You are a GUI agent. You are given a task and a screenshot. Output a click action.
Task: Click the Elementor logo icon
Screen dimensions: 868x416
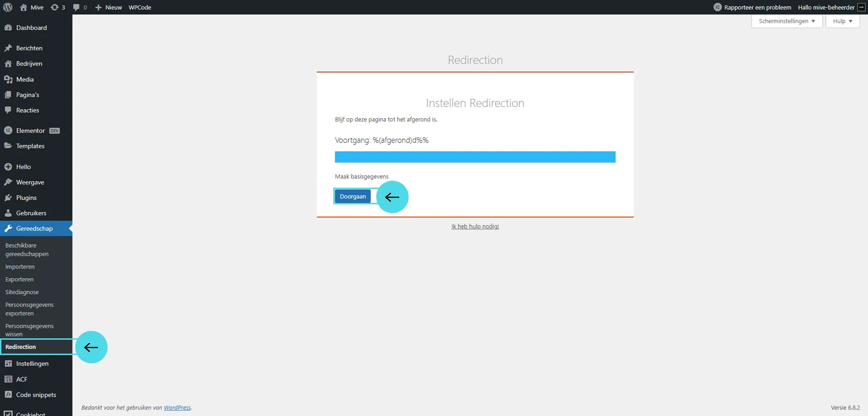pyautogui.click(x=8, y=131)
